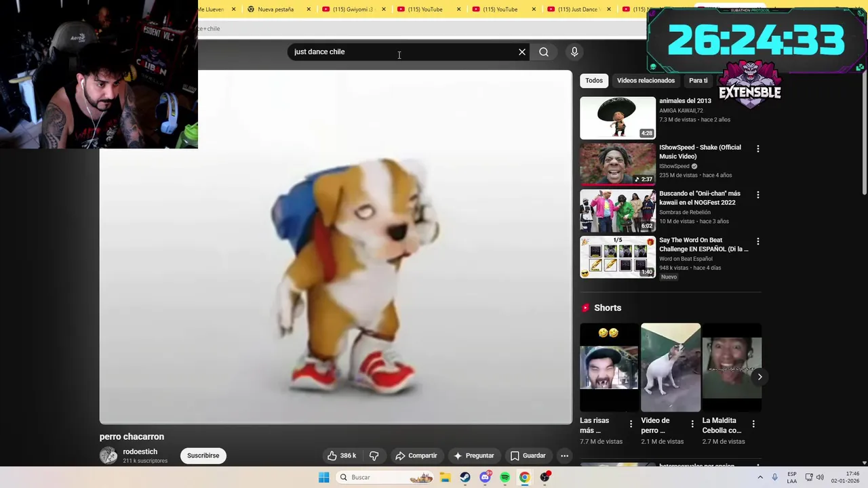Dislike the video with thumbs-down icon

(x=374, y=455)
